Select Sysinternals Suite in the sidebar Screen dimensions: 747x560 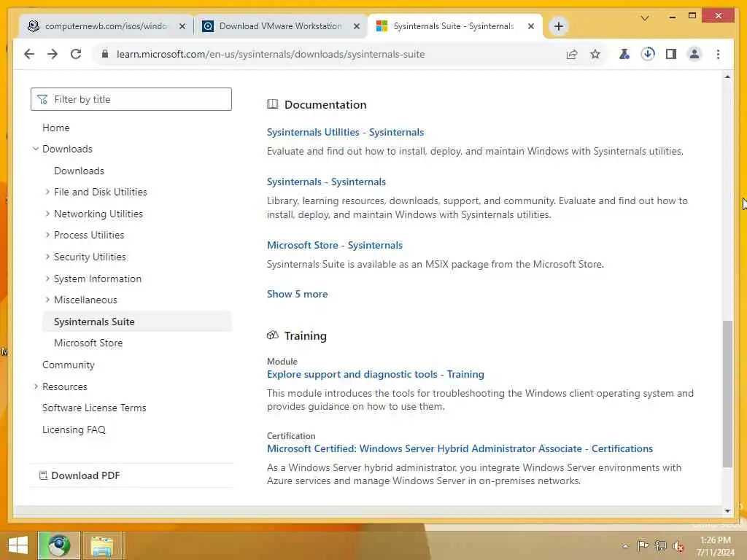tap(136, 322)
